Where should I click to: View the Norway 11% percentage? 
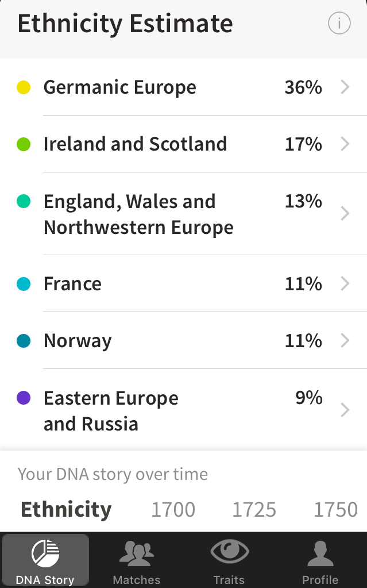303,341
